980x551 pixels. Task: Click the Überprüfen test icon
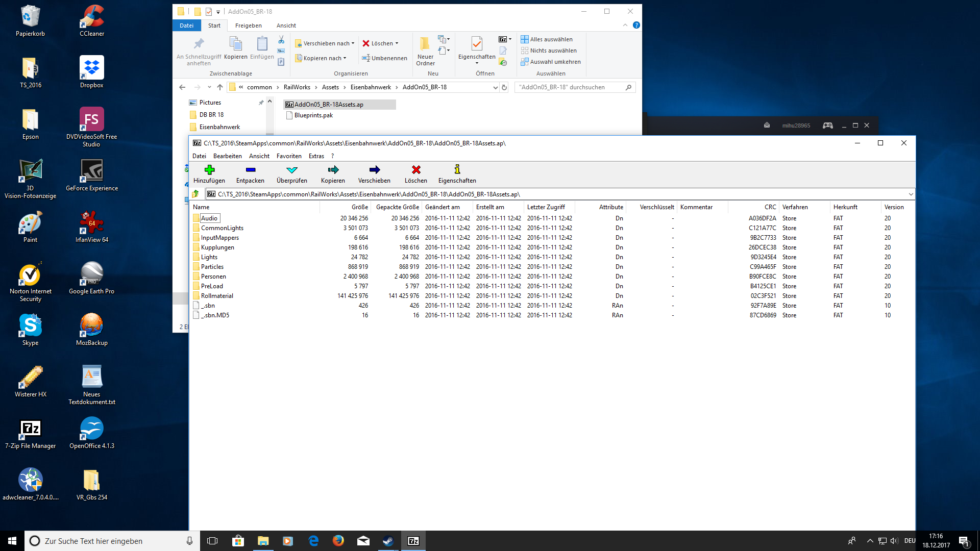[292, 170]
